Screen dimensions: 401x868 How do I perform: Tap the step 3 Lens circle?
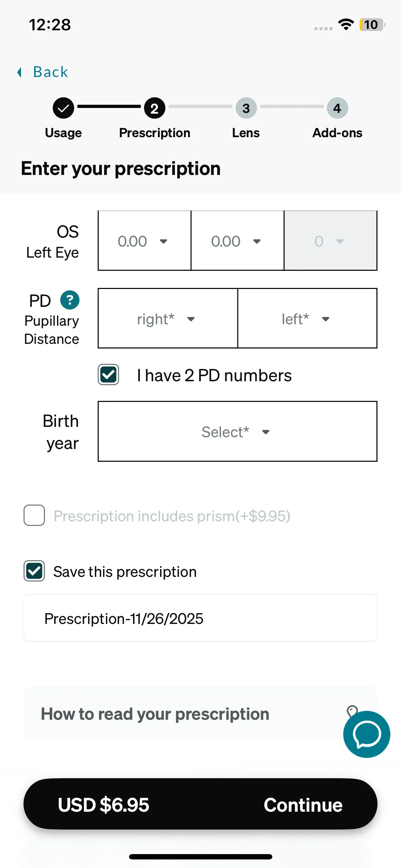click(246, 108)
